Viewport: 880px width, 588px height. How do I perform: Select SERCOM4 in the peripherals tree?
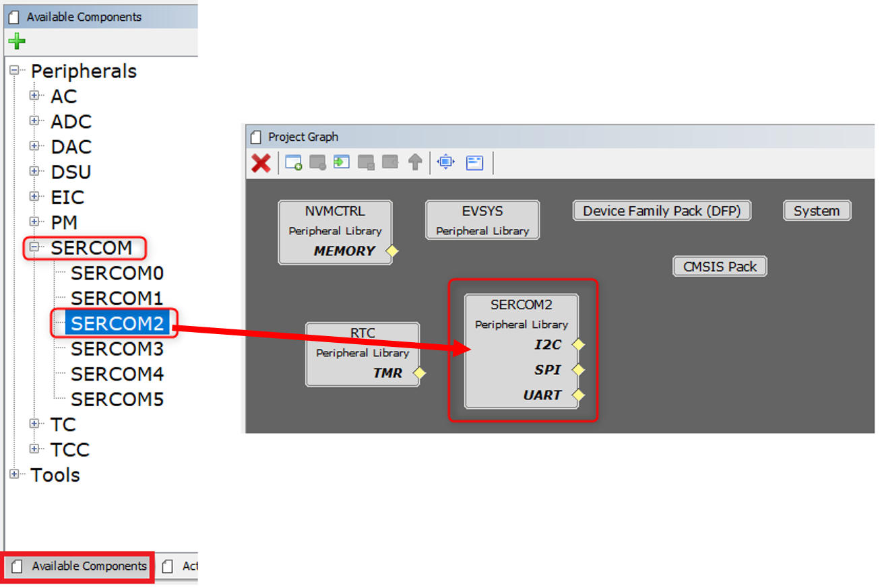point(117,374)
